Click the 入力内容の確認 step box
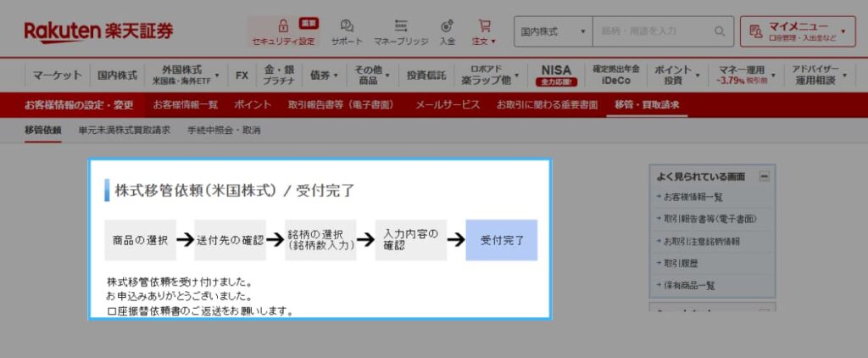Viewport: 868px width, 358px height. 411,240
